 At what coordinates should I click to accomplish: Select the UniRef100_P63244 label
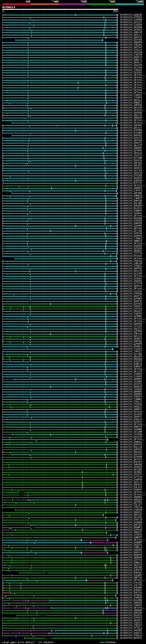click(x=131, y=90)
